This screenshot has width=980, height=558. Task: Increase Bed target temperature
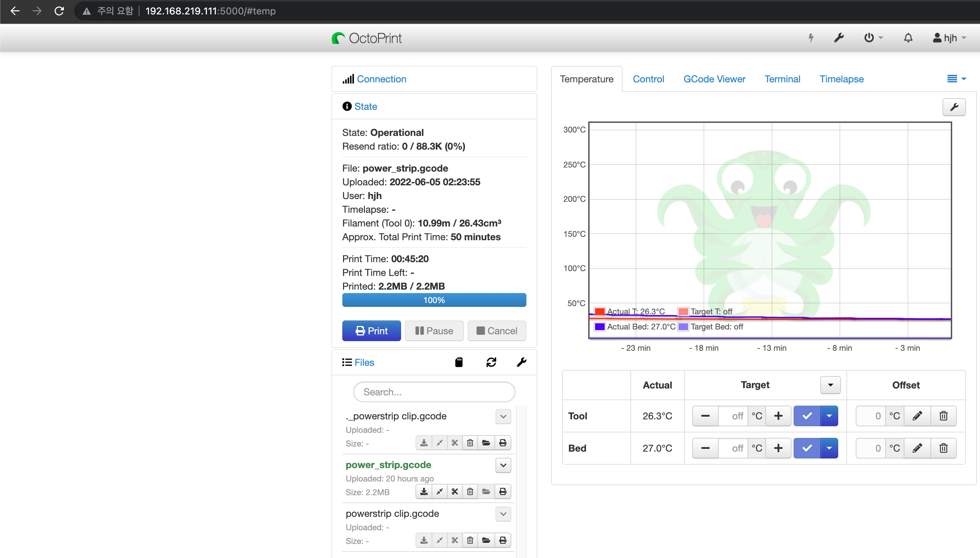778,448
